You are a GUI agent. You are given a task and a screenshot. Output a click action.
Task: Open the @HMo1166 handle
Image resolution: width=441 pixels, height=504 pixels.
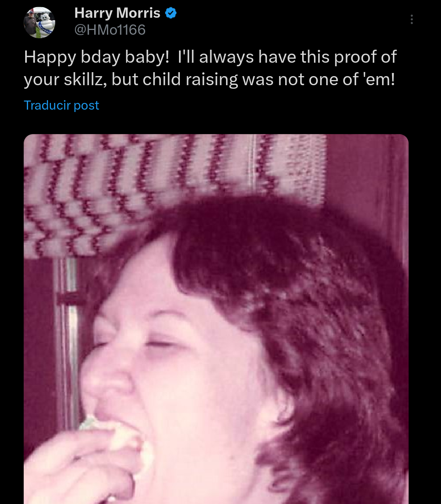110,30
